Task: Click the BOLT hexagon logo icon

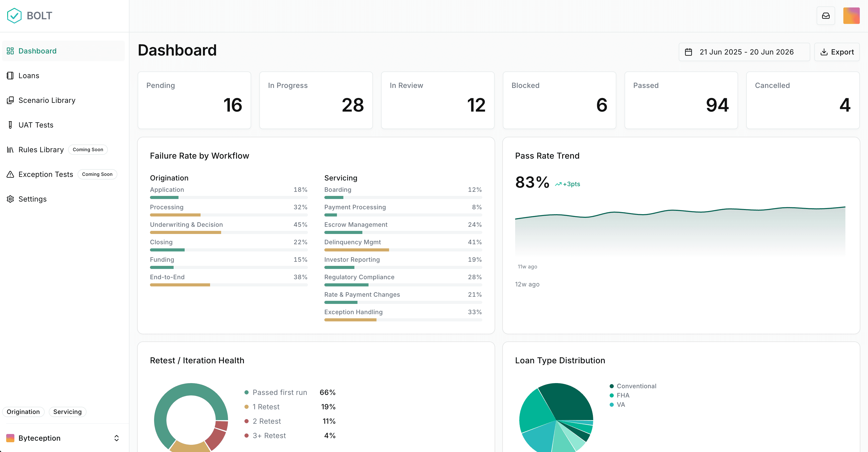Action: (x=14, y=15)
